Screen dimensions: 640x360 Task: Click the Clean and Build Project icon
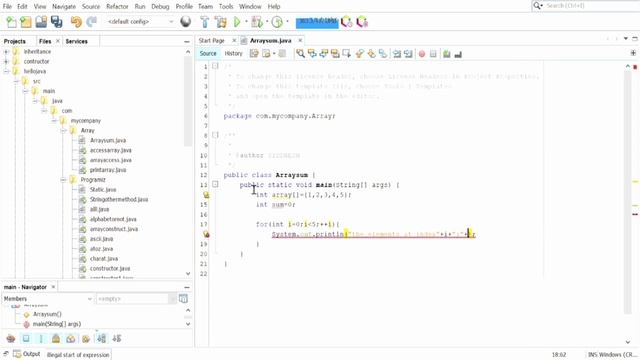pyautogui.click(x=221, y=22)
